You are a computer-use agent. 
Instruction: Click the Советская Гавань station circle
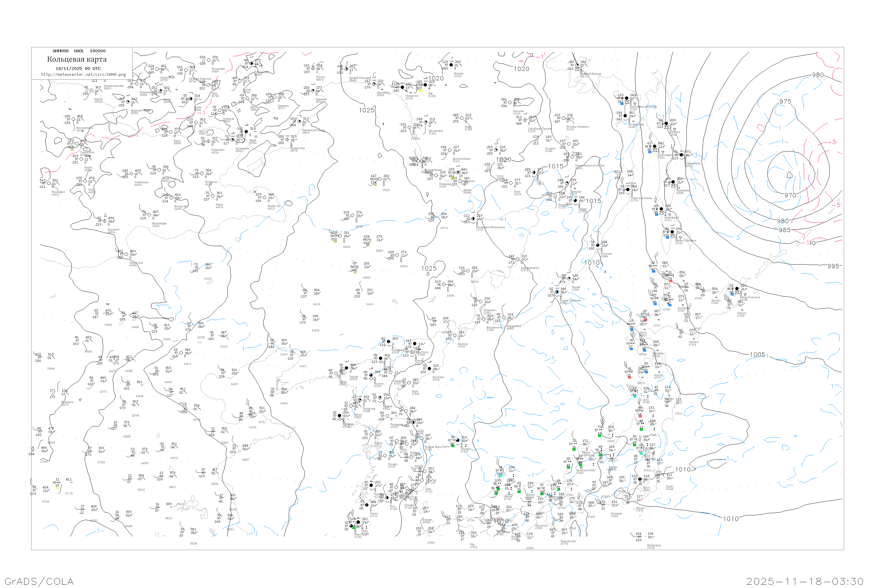click(628, 190)
